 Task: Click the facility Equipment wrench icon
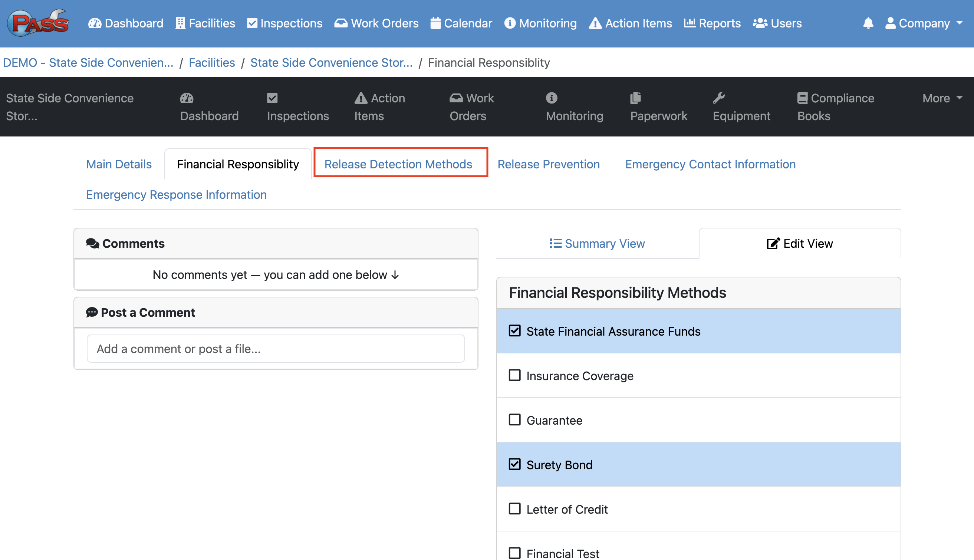[718, 98]
